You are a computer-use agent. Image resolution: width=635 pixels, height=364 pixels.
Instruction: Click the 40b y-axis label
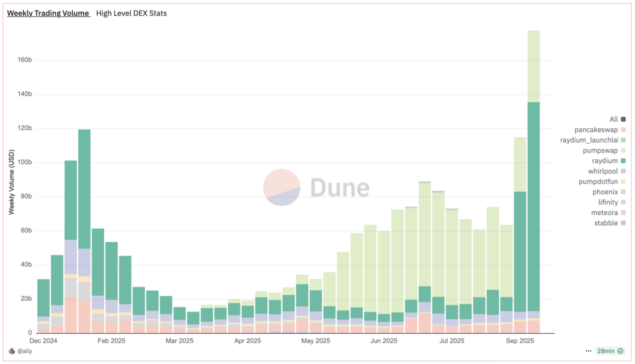[x=26, y=265]
